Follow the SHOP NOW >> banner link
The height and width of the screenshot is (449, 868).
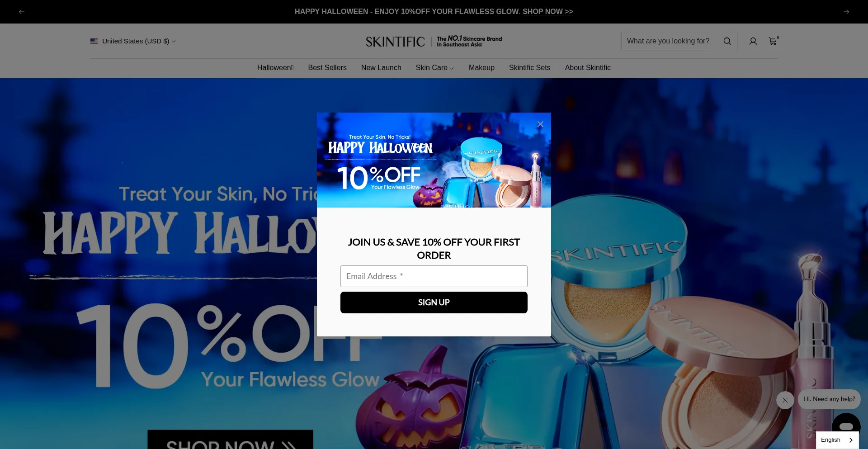click(547, 12)
